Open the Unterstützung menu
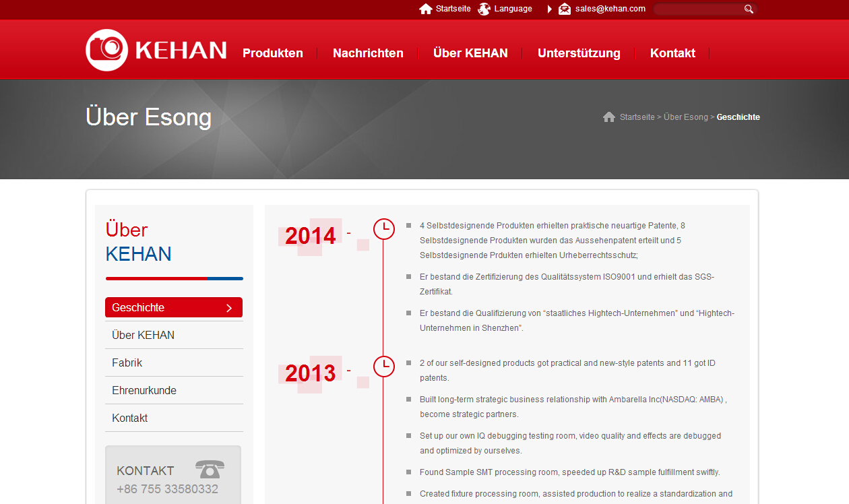The height and width of the screenshot is (504, 849). click(x=579, y=53)
